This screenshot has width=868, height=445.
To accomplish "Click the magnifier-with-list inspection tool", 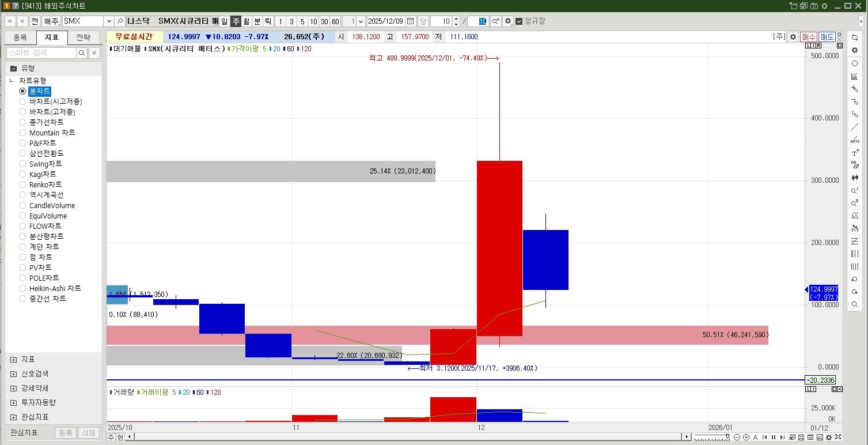I will click(855, 203).
